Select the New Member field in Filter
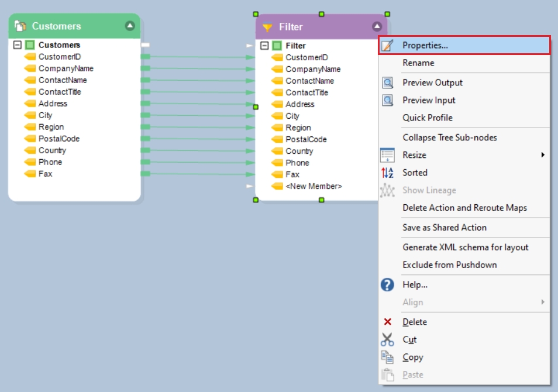 pyautogui.click(x=314, y=186)
